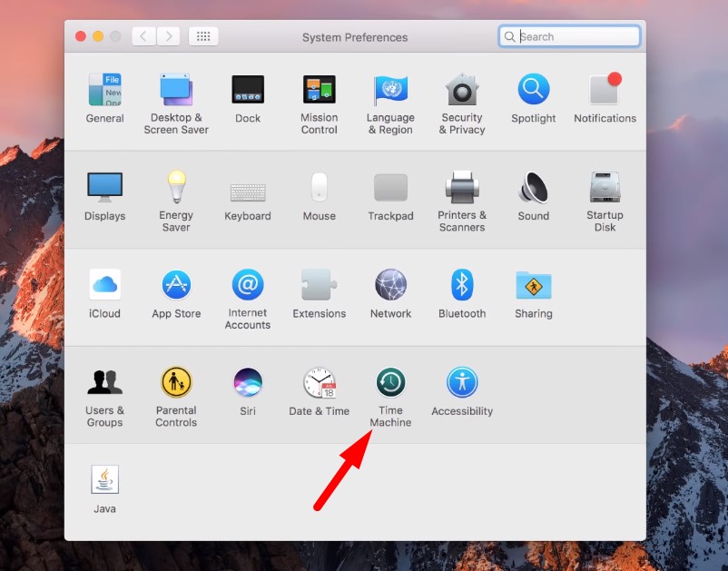
Task: Click the Show All grid button
Action: click(203, 36)
